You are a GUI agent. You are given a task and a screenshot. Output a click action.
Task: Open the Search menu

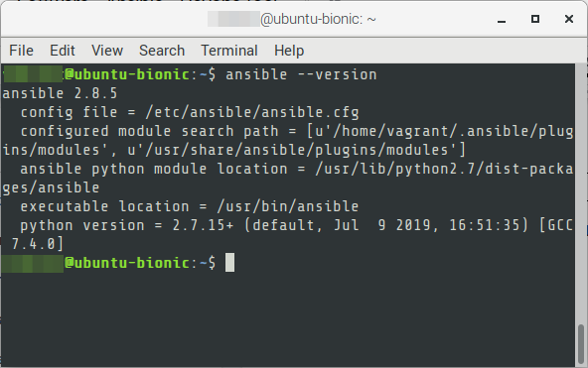coord(162,51)
